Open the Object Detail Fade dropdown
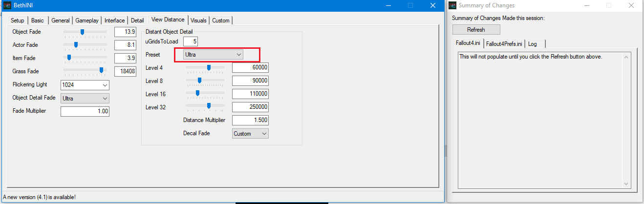This screenshot has height=204, width=644. (x=85, y=98)
